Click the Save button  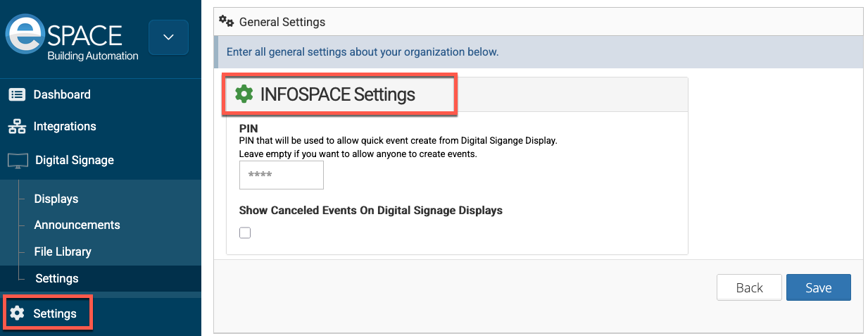818,287
